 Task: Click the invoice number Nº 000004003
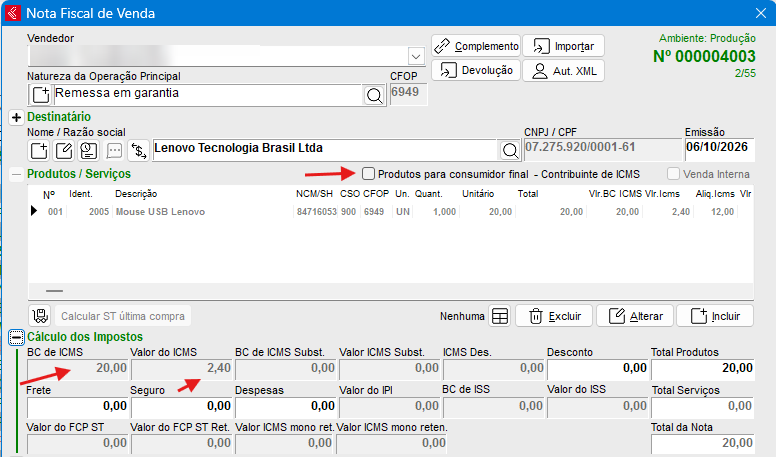point(704,56)
